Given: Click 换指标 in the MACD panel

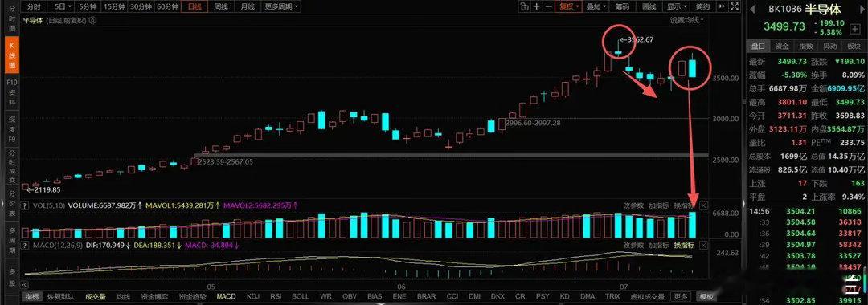Looking at the screenshot, I should pyautogui.click(x=684, y=245).
